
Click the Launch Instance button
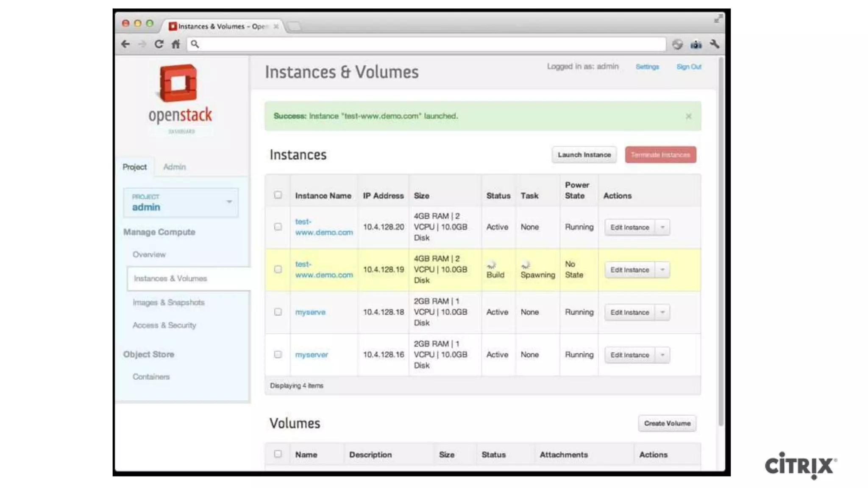(x=584, y=155)
